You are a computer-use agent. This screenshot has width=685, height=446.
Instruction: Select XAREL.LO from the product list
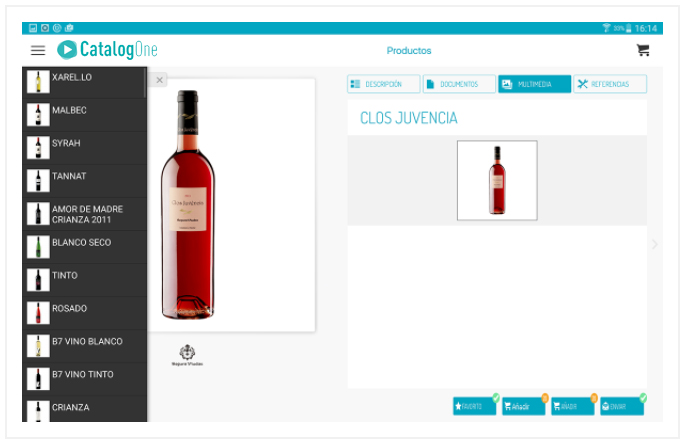84,82
